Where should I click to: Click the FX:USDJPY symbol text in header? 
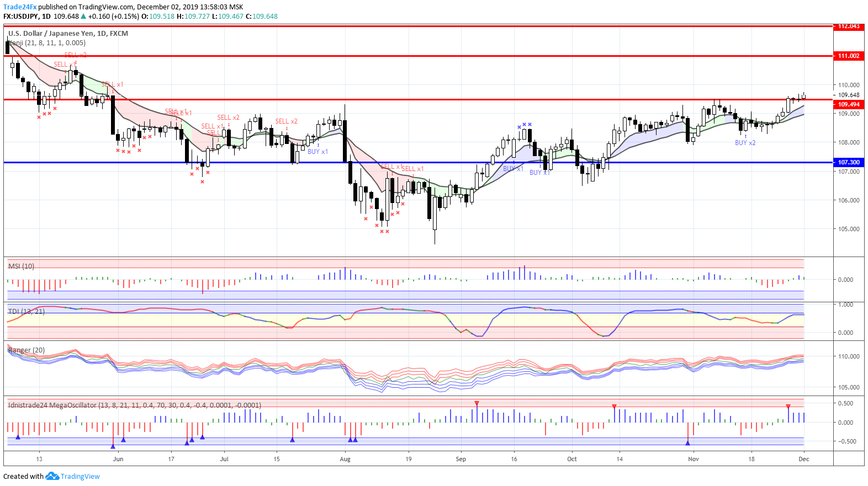20,17
